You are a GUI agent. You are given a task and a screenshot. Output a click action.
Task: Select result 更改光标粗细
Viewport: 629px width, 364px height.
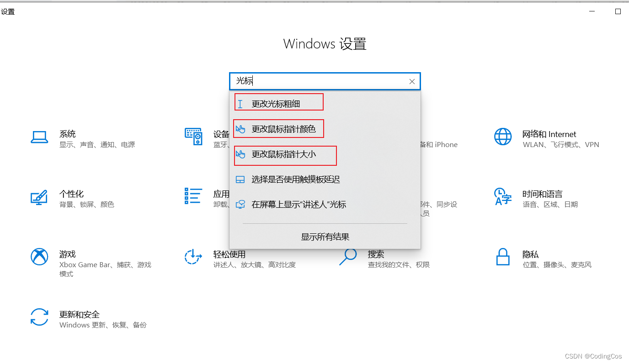[x=325, y=104]
